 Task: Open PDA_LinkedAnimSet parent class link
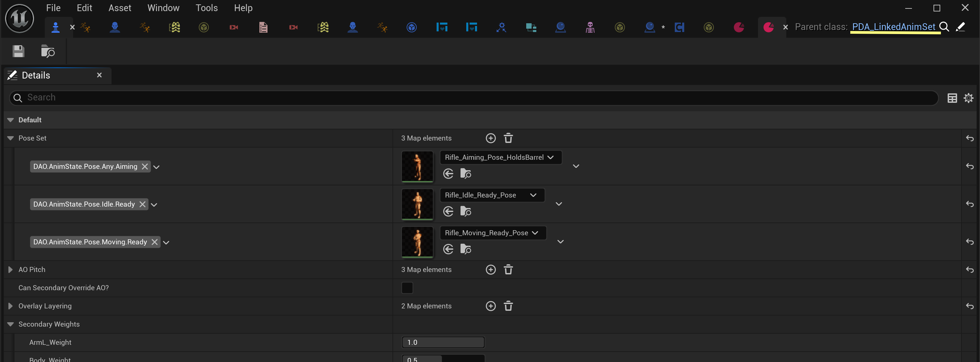(893, 27)
